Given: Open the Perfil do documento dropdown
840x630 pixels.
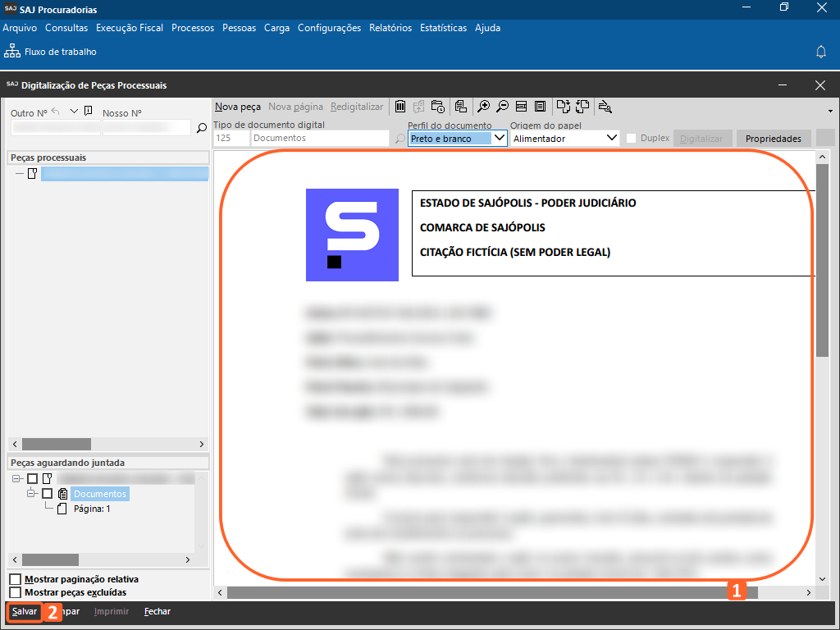Looking at the screenshot, I should 499,139.
